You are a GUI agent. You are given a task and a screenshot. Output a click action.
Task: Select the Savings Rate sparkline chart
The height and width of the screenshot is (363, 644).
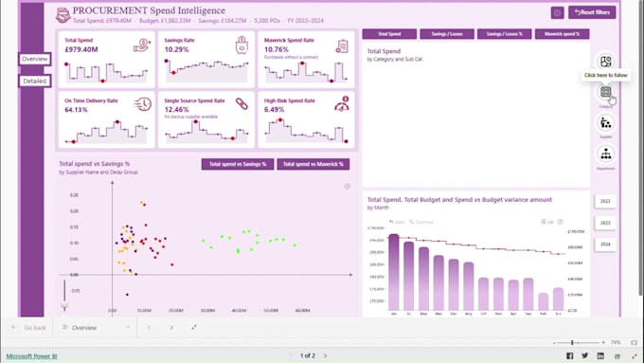click(x=206, y=71)
